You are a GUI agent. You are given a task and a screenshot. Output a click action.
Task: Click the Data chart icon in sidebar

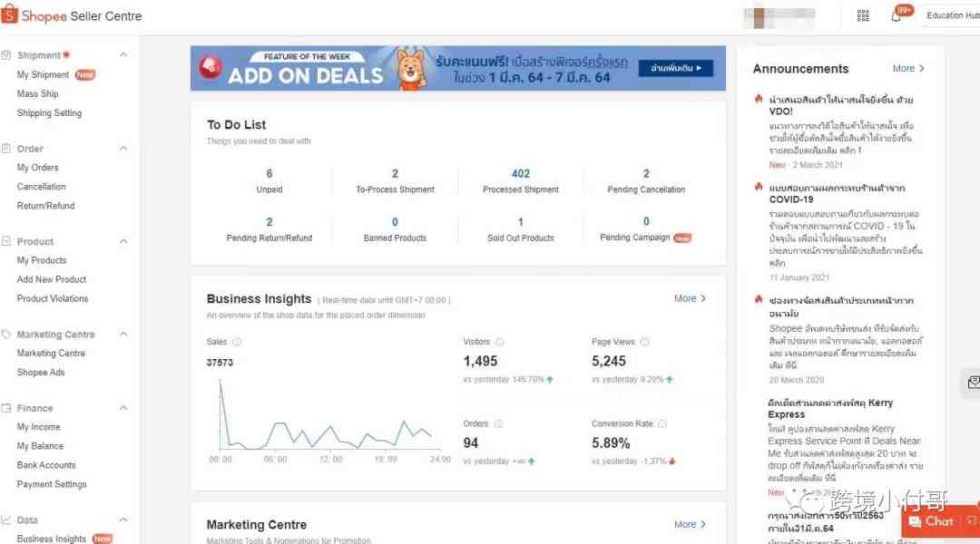tap(6, 520)
